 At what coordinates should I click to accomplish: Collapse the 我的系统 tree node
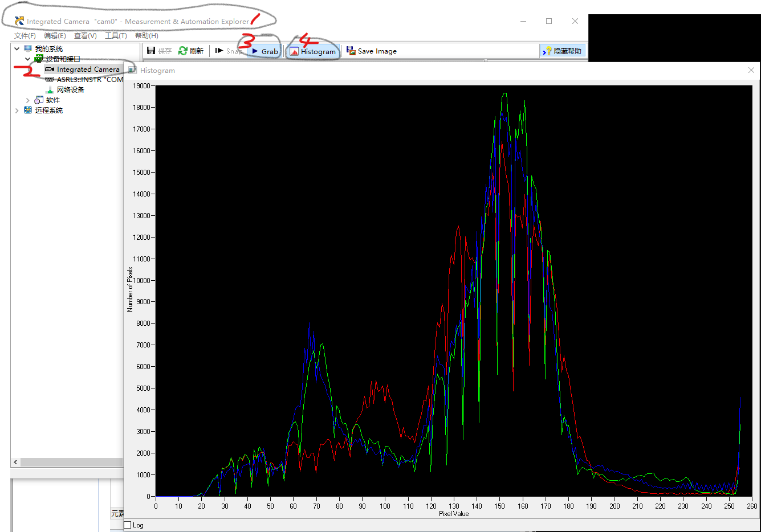[17, 49]
